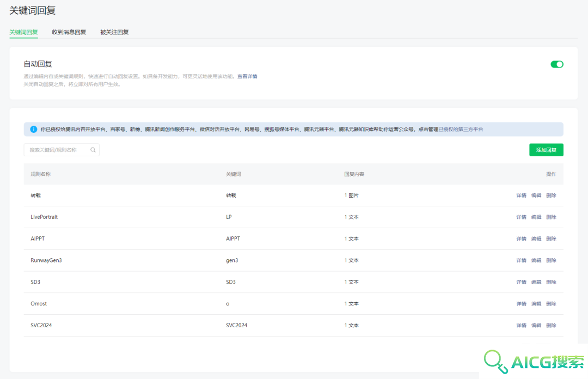Switch to the 关键词回复 tab

pos(23,32)
